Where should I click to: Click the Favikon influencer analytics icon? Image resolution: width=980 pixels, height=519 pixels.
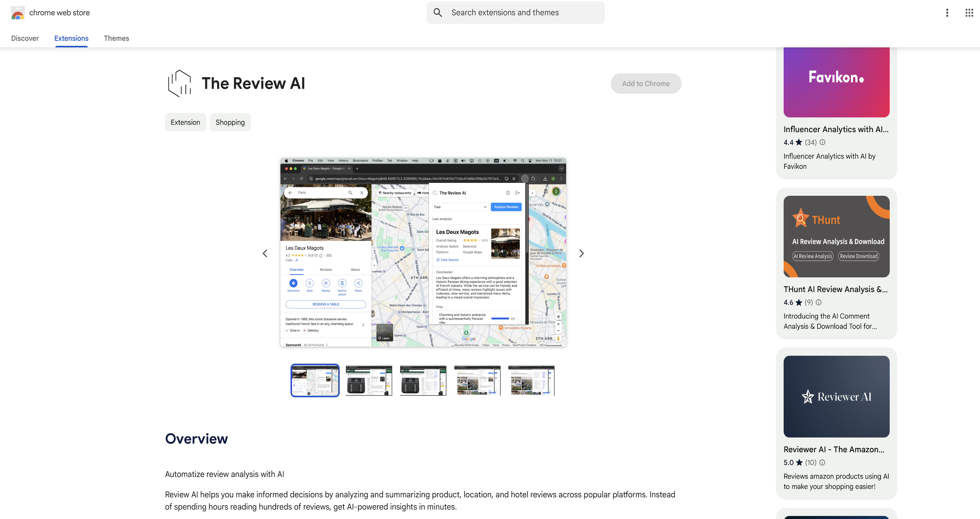(x=837, y=82)
